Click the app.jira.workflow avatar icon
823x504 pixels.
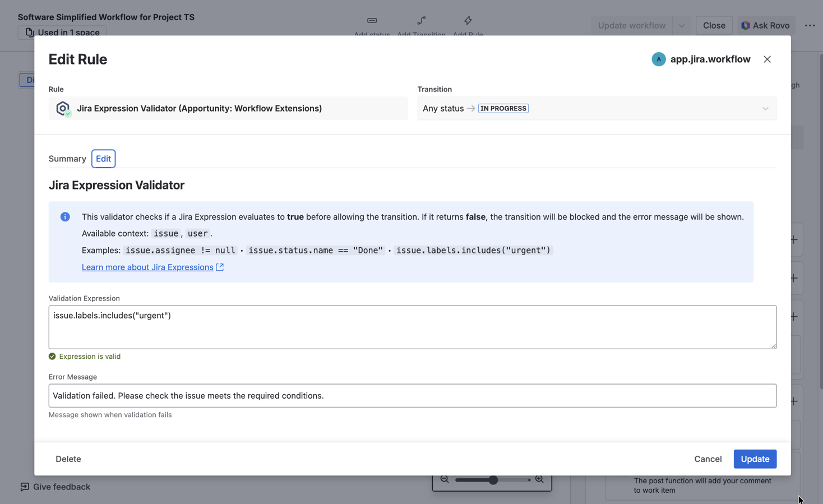[658, 59]
